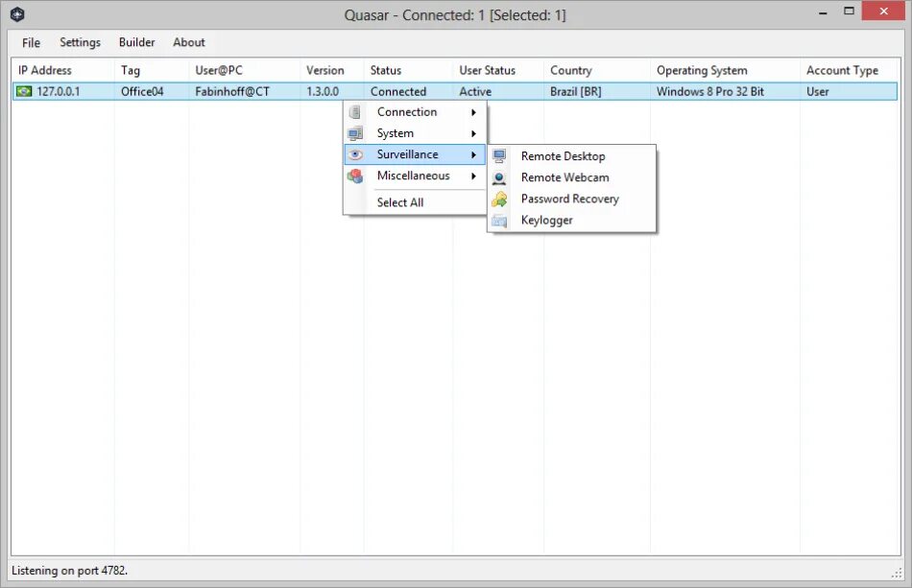
Task: Click Remote Desktop in the surveillance submenu
Action: 563,155
